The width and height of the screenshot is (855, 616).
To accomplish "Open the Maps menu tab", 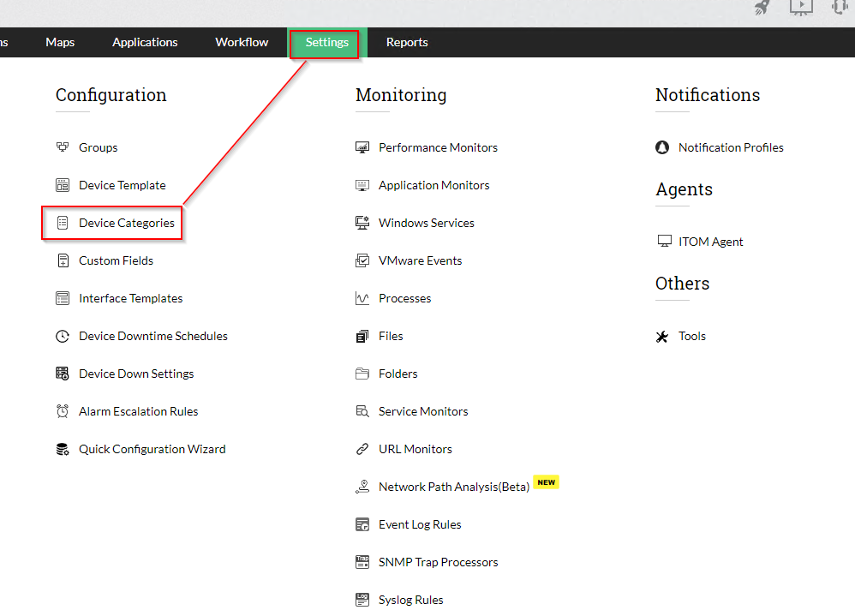I will pos(60,42).
